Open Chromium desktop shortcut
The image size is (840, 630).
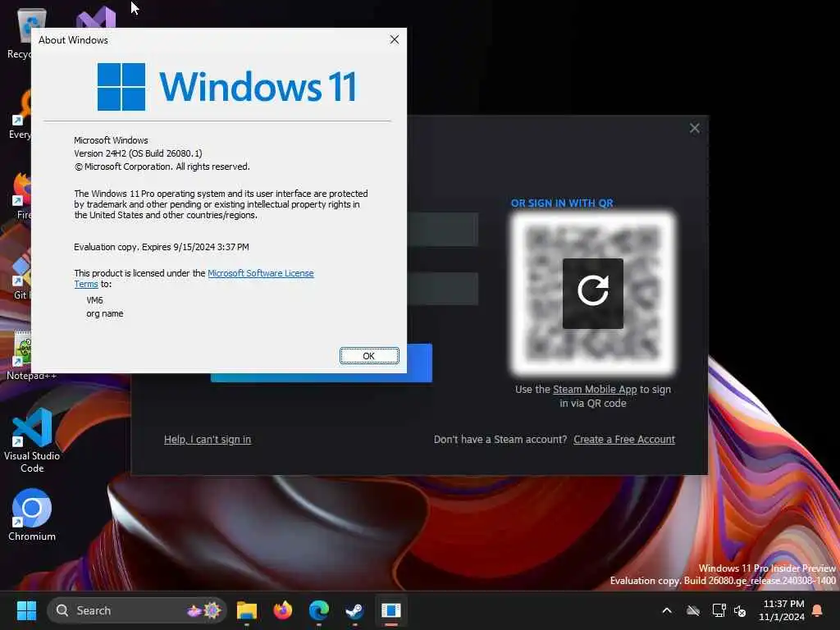click(32, 515)
